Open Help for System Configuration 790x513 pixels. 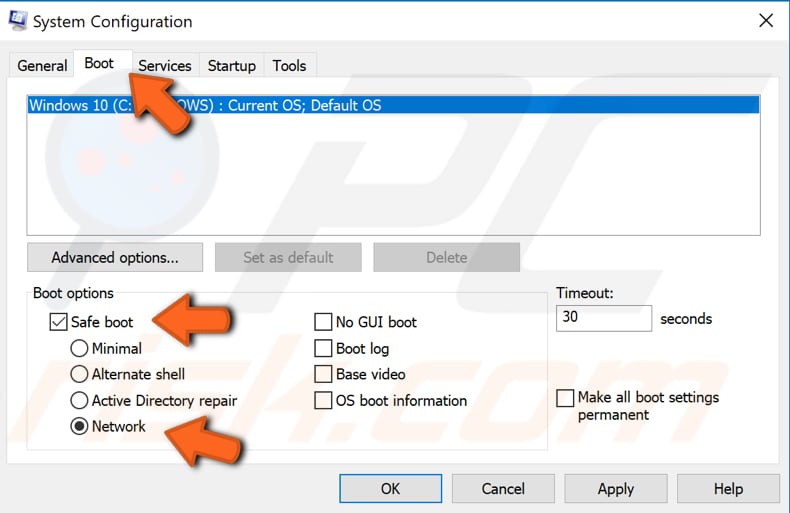(728, 488)
